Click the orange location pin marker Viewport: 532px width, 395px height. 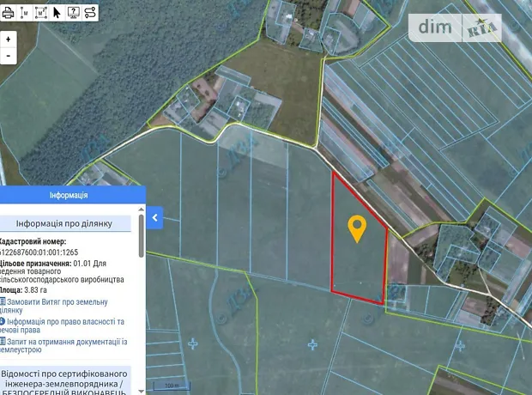pyautogui.click(x=357, y=228)
